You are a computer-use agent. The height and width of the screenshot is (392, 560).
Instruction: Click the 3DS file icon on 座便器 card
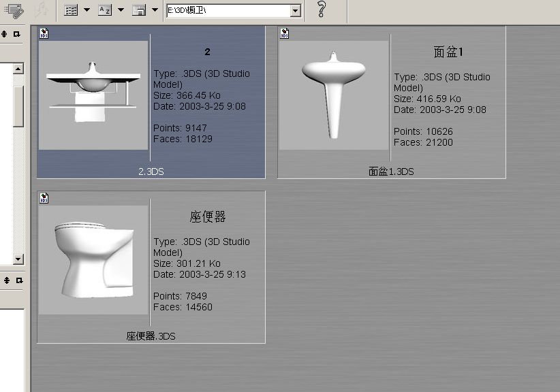point(44,198)
